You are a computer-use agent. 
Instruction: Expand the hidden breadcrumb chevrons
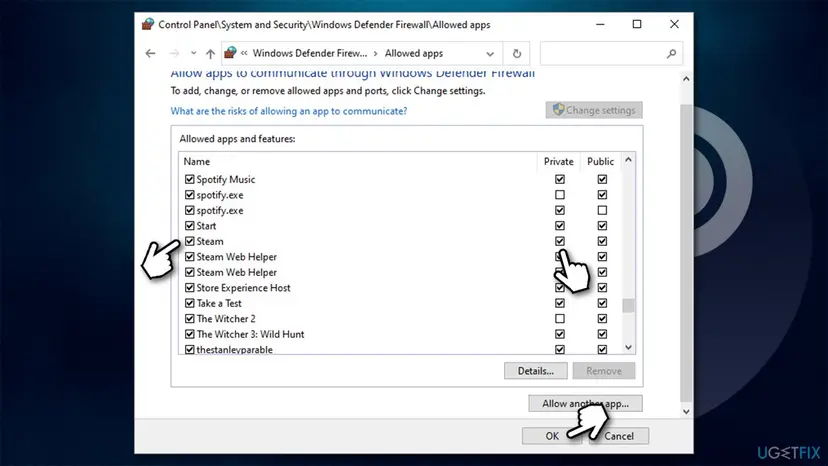(244, 53)
